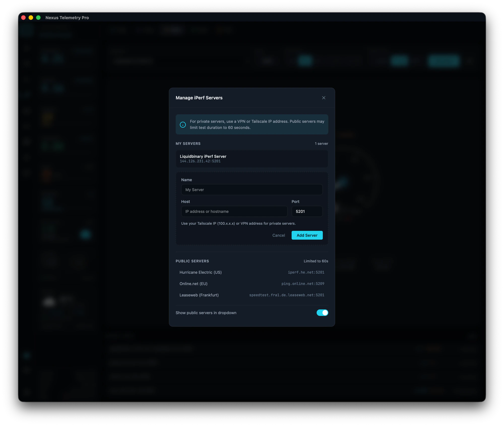Click the ping.online.net:5209 address

tap(303, 284)
